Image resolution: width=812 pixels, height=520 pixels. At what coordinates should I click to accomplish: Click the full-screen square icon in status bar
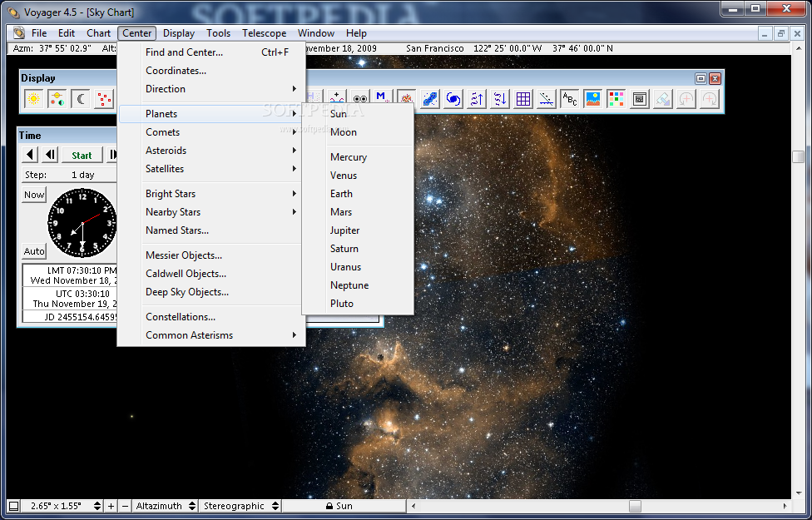14,506
